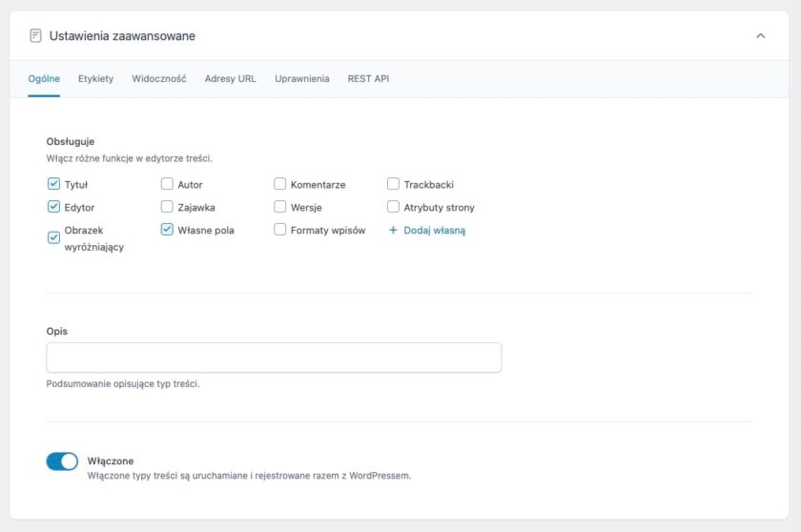Screen dimensions: 801x532
Task: Open the Widoczność tab
Action: coord(159,78)
